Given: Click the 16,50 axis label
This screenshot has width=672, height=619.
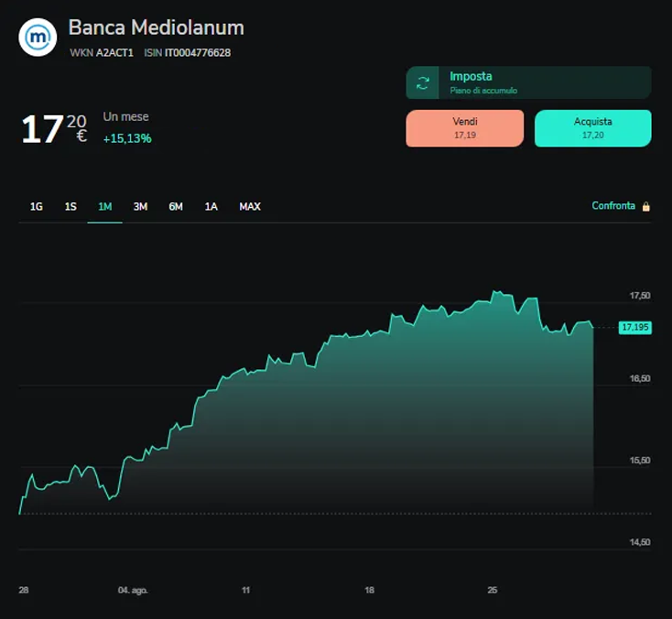Looking at the screenshot, I should coord(640,378).
